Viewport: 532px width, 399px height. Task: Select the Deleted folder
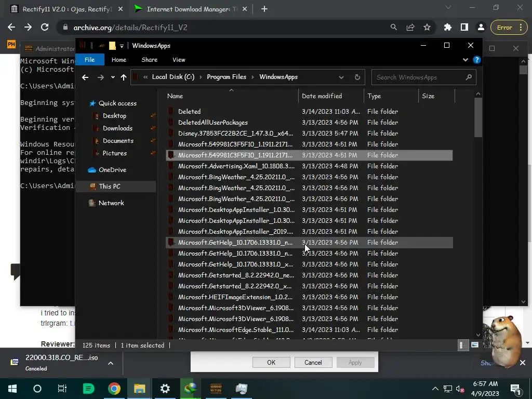[309, 111]
